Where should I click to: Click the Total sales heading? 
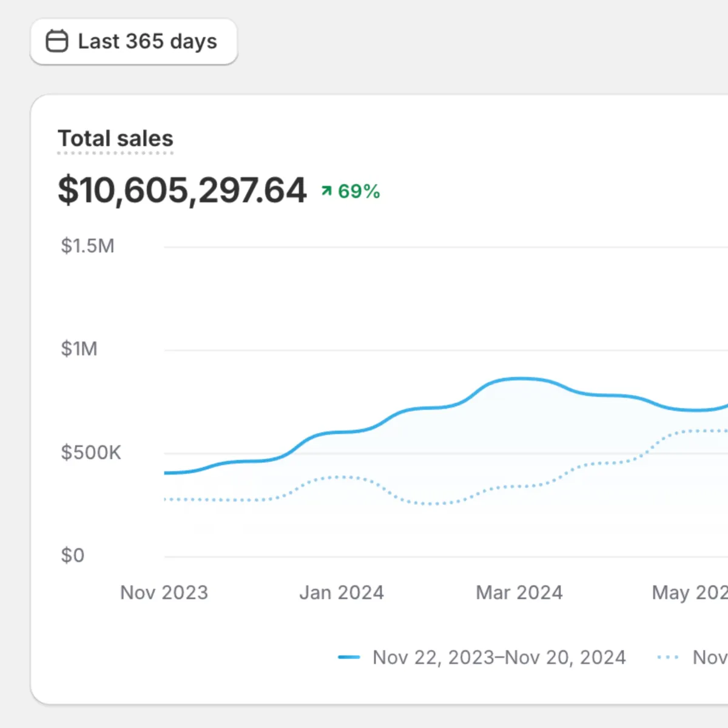(115, 138)
